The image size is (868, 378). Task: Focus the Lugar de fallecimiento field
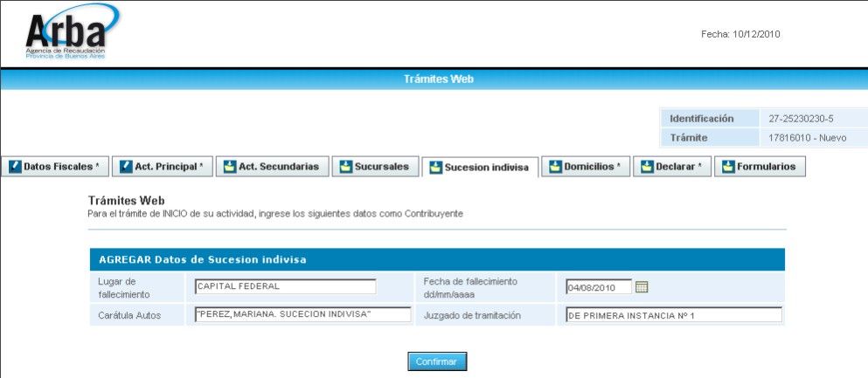tap(286, 286)
